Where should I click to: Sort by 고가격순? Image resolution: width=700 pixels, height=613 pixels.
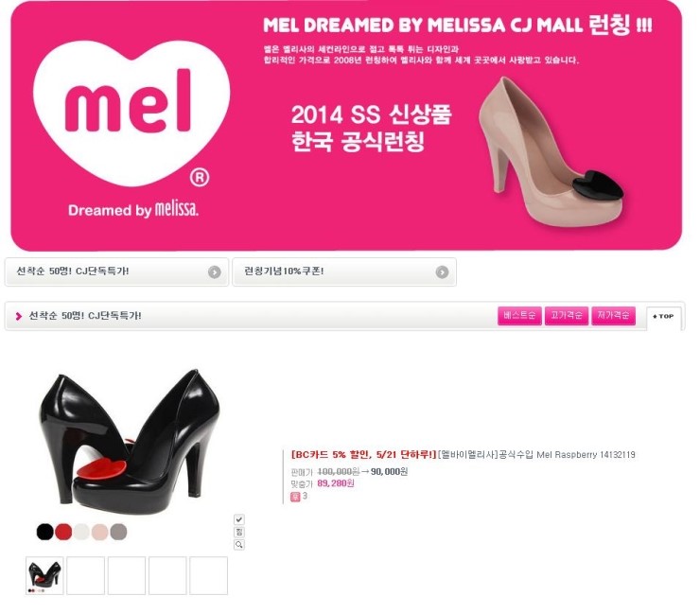567,316
